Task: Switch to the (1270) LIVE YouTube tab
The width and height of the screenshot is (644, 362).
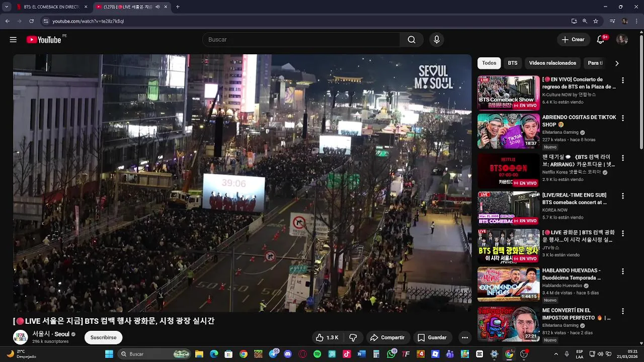Action: click(x=132, y=7)
